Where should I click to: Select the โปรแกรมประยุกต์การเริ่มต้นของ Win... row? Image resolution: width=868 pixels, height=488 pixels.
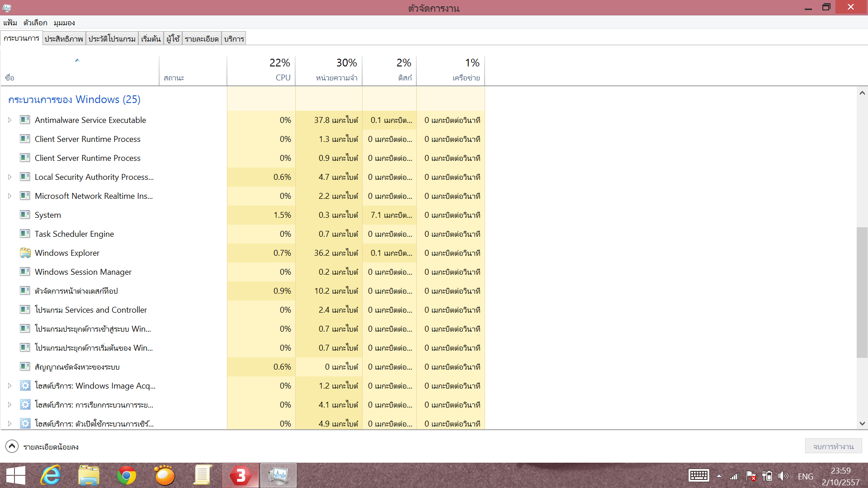[243, 347]
